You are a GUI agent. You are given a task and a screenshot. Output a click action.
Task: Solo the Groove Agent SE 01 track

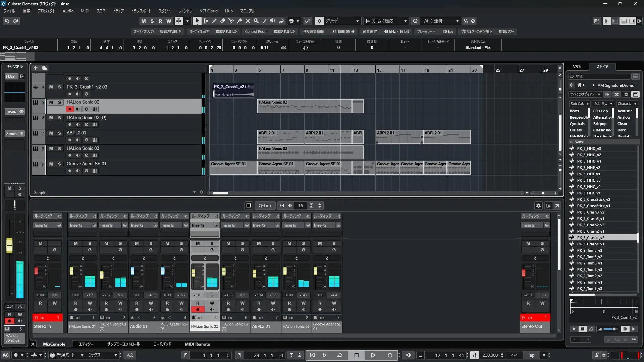[x=59, y=164]
